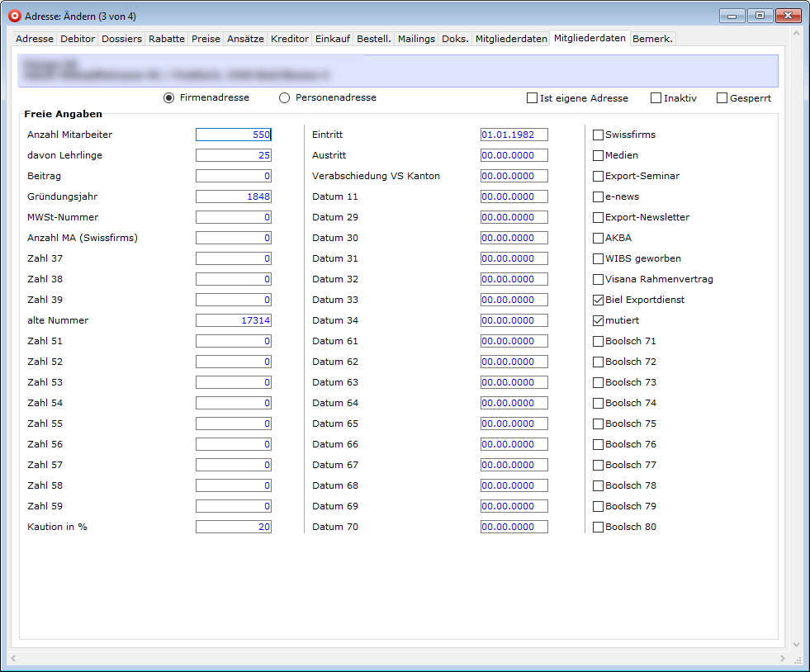Enable the Swissfirms checkbox
The width and height of the screenshot is (810, 672).
[x=599, y=135]
